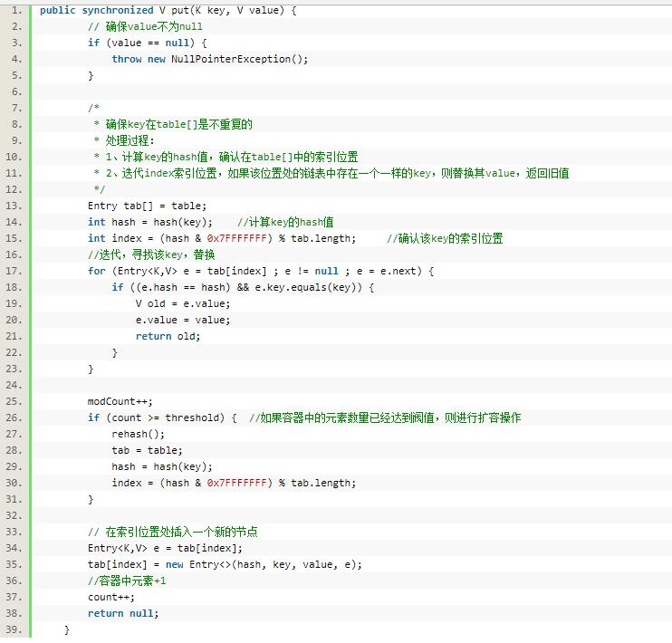
Task: Click the count++ statement
Action: pos(111,597)
